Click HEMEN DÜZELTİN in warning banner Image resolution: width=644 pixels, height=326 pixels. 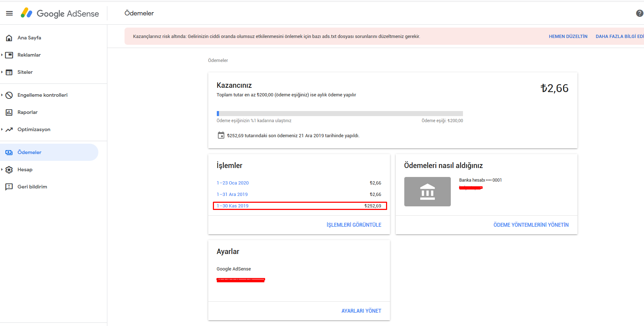[568, 37]
